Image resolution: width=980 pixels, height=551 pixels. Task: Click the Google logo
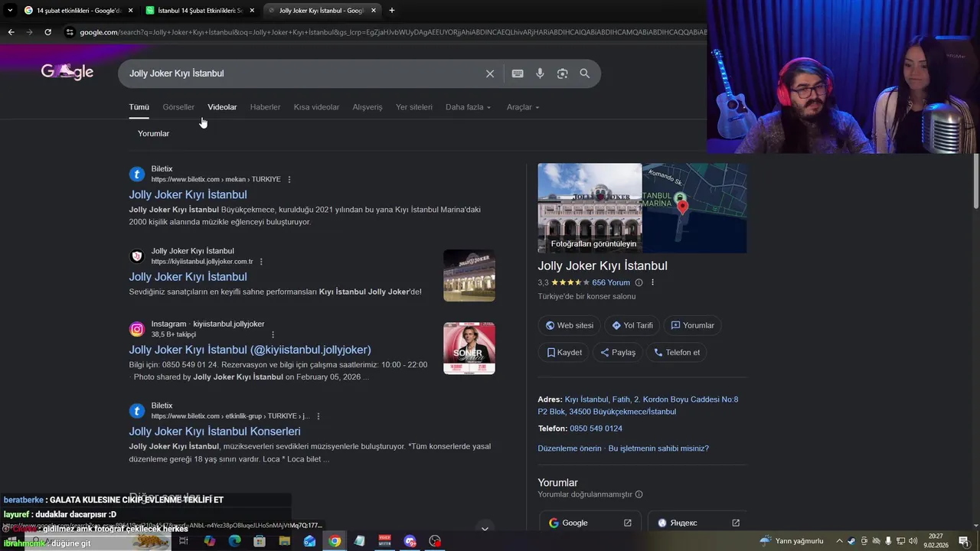tap(67, 72)
